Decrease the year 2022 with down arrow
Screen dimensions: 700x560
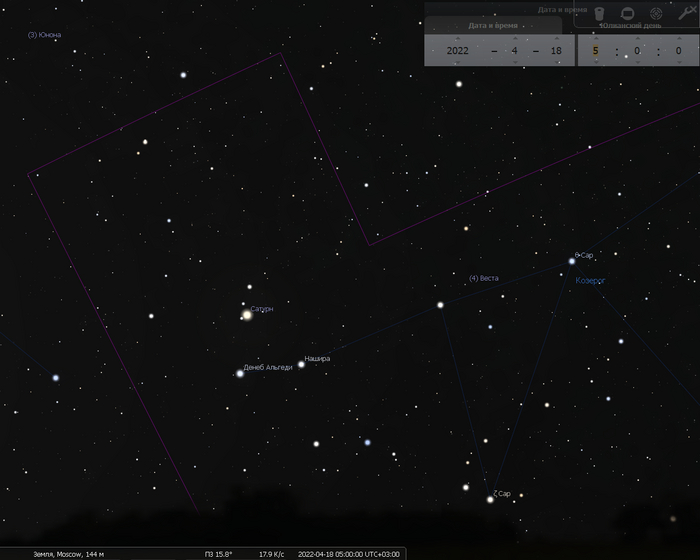(x=458, y=63)
